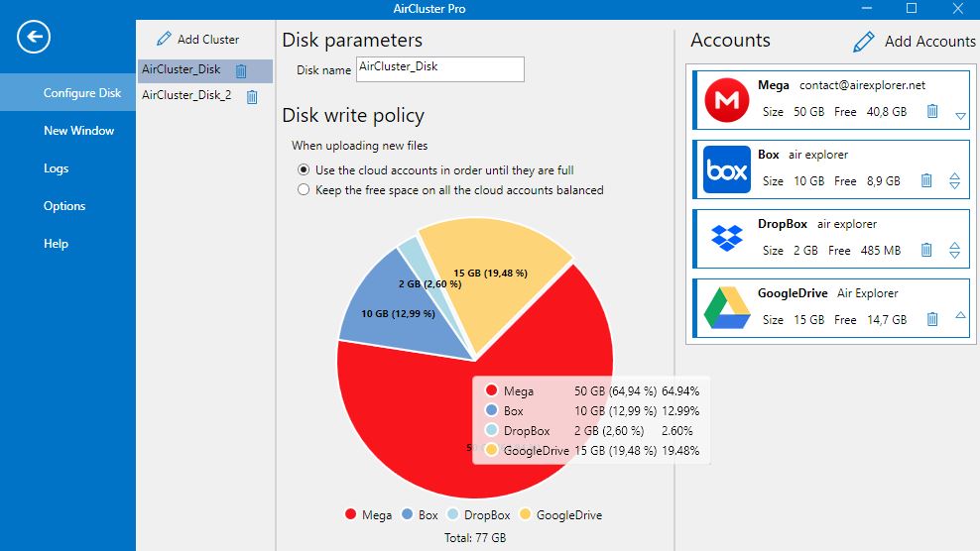Select 'Use the cloud accounts in order' option
Screen dimensions: 980x551
pos(304,169)
